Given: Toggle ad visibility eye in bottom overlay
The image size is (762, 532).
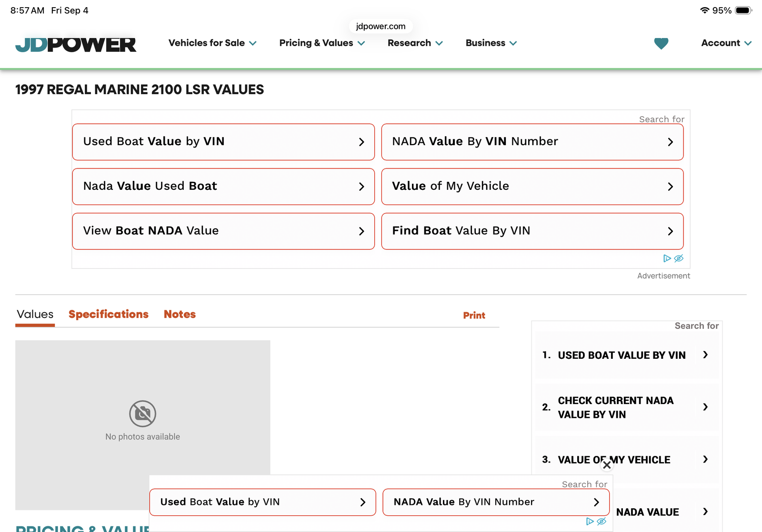Looking at the screenshot, I should [x=602, y=522].
